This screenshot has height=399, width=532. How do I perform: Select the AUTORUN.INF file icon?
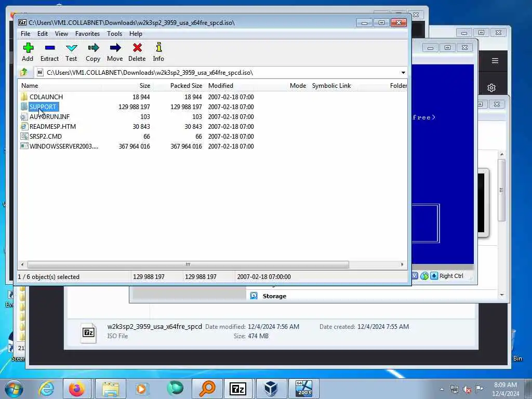click(x=24, y=117)
